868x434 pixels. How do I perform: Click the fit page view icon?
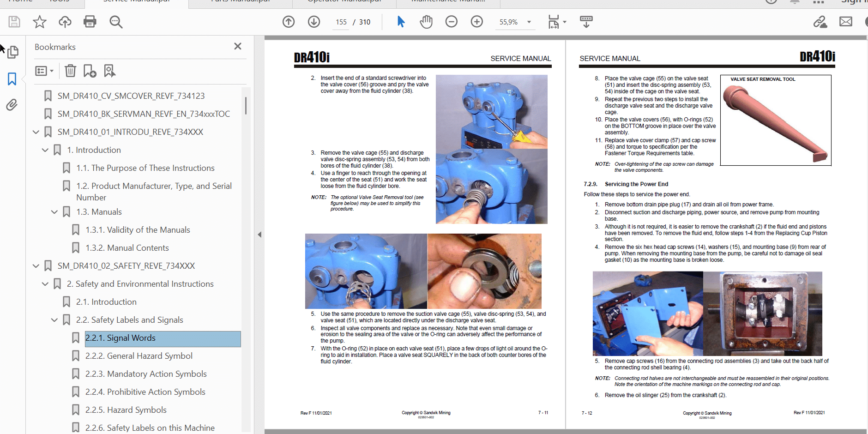(553, 22)
